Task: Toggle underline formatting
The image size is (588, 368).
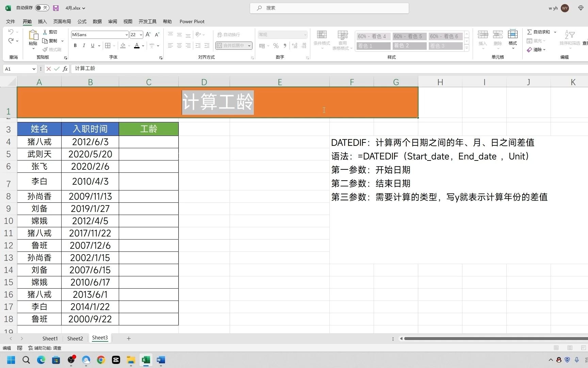Action: pyautogui.click(x=92, y=45)
